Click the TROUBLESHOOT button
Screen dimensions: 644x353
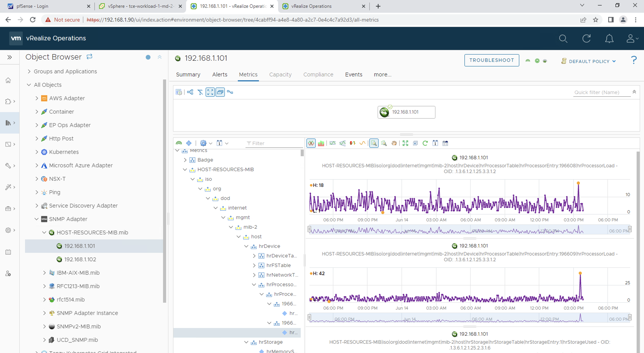[x=492, y=60]
